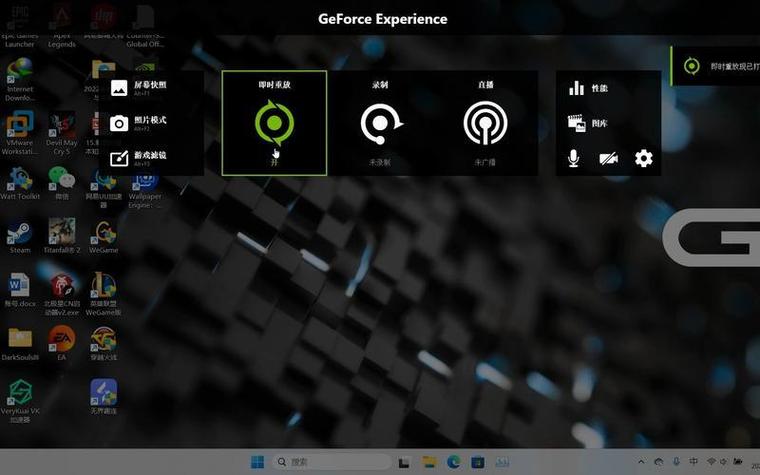
Task: Select Apex Legends desktop icon
Action: (62, 27)
